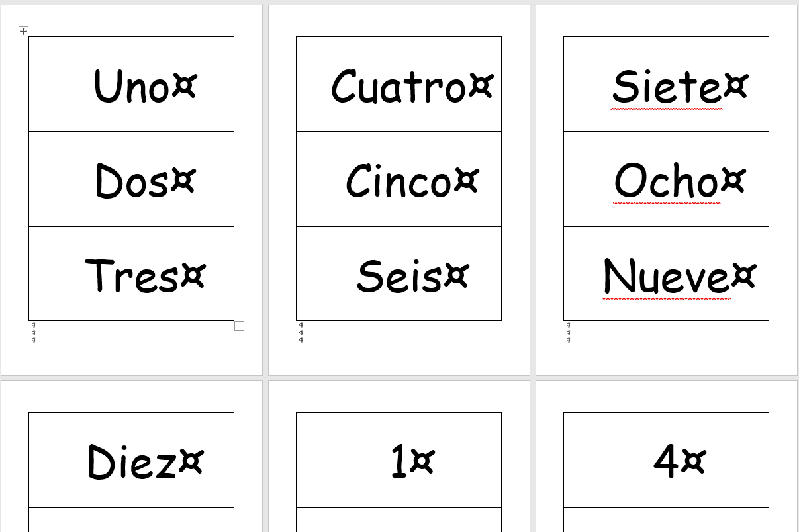Click the table move handle icon
This screenshot has width=799, height=532.
click(24, 31)
